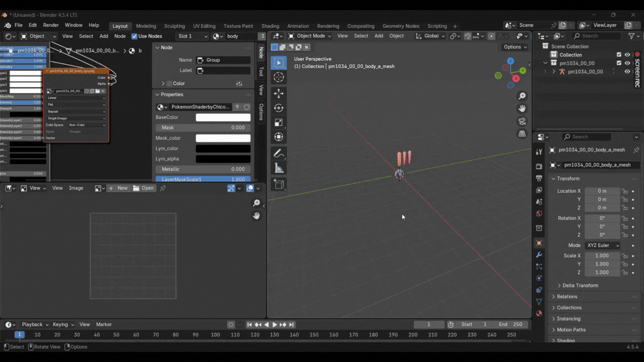Switch to the Sculpting workspace tab

pyautogui.click(x=174, y=26)
